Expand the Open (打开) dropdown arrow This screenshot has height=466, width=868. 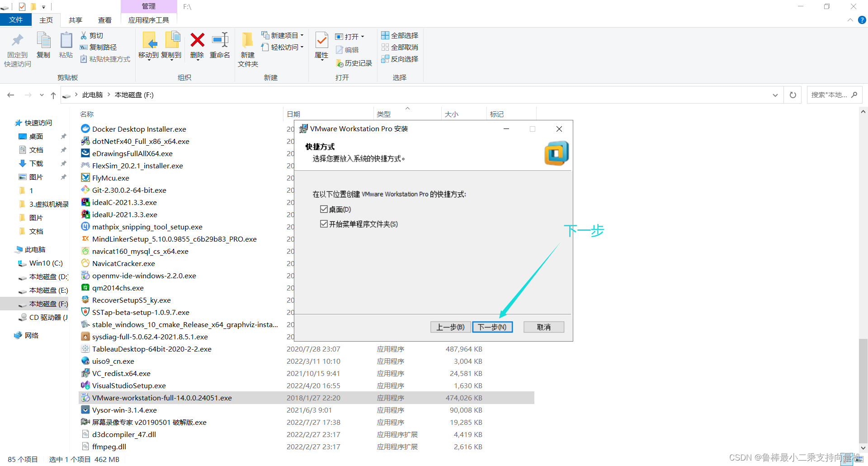(363, 37)
